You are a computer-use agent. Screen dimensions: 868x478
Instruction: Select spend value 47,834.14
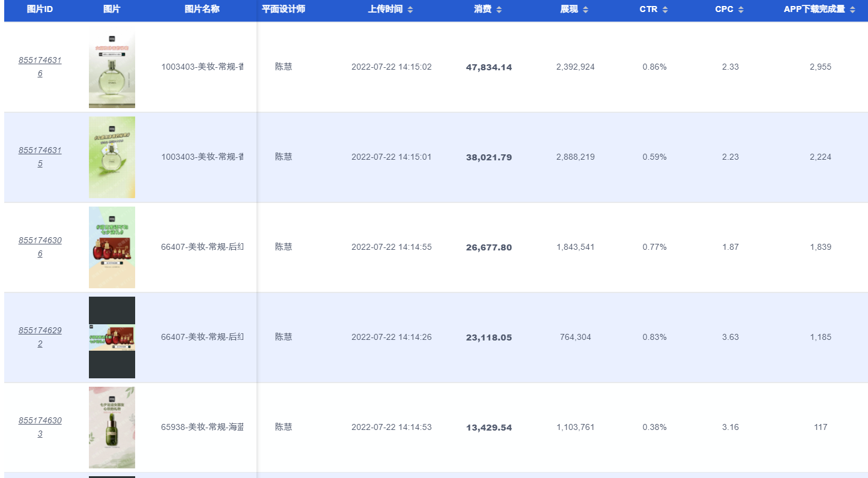click(x=489, y=67)
